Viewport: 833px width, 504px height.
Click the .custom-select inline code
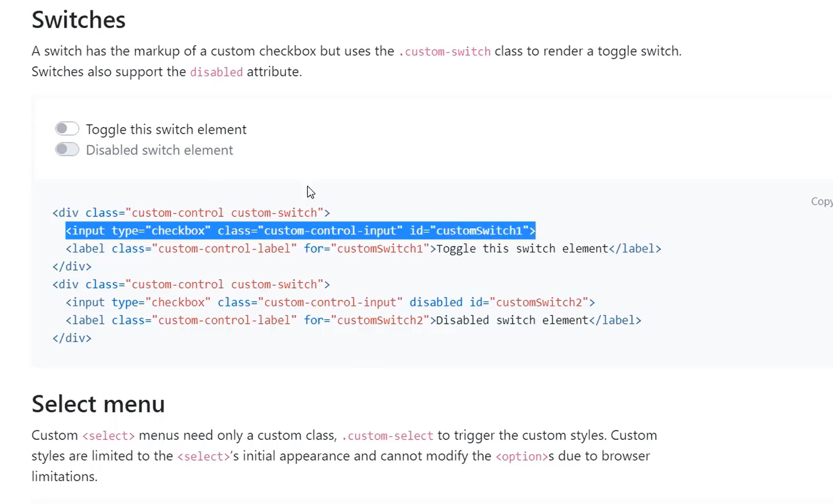387,436
